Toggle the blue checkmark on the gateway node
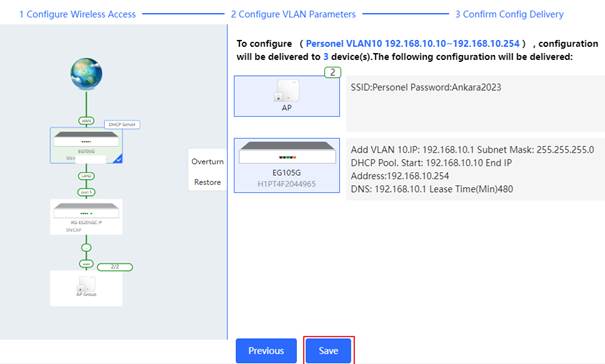 (118, 159)
